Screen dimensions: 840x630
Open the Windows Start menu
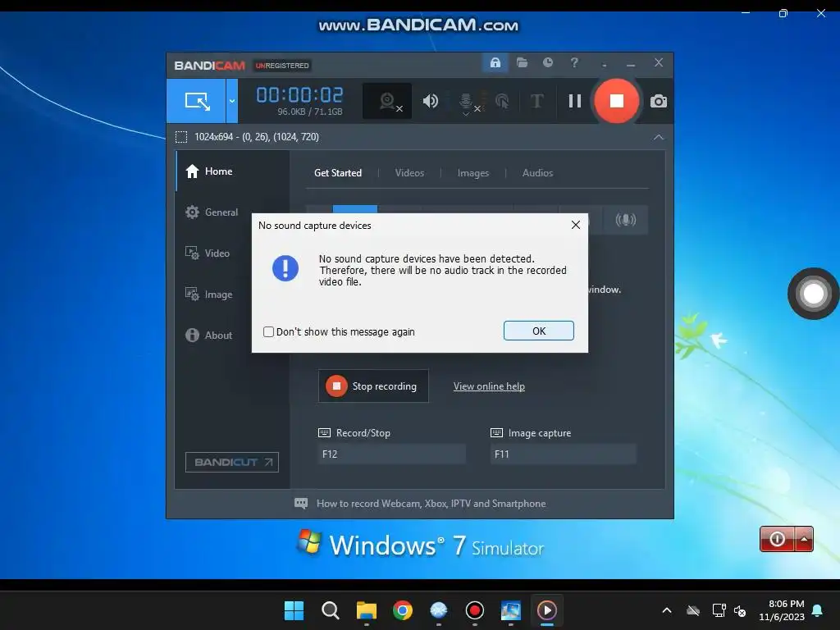click(294, 610)
